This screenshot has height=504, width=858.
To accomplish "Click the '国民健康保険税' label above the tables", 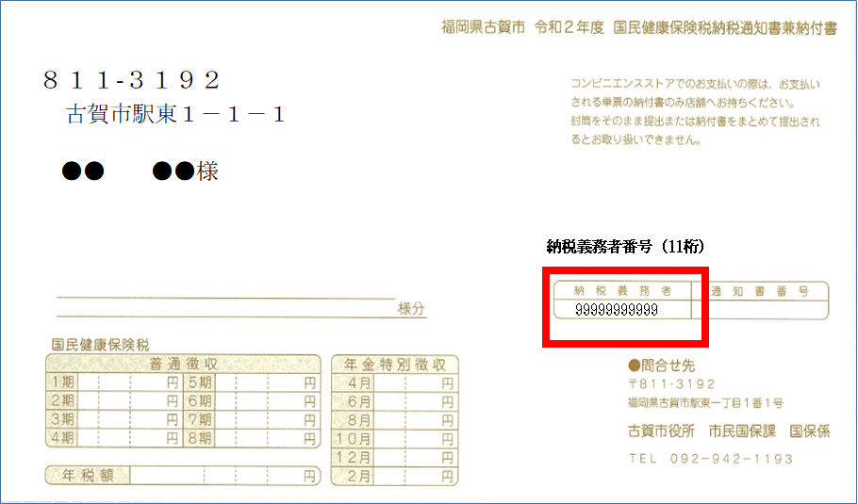I will pos(100,345).
